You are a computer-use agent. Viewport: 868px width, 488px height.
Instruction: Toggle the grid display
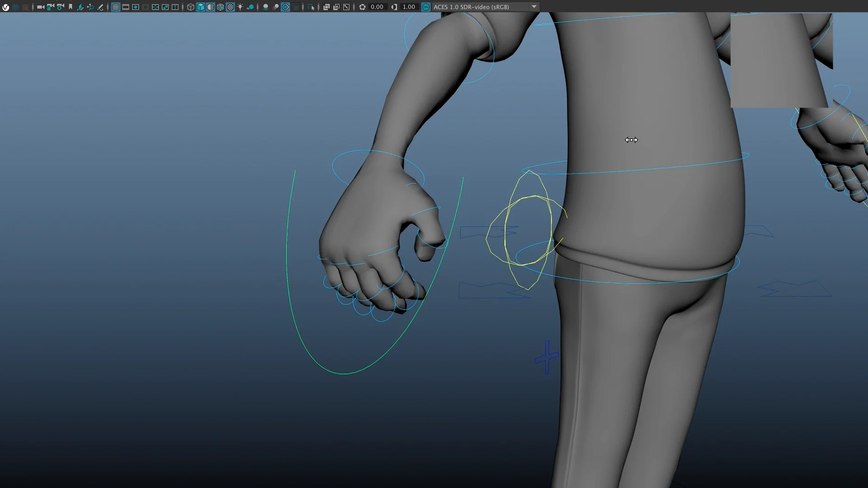pyautogui.click(x=116, y=7)
